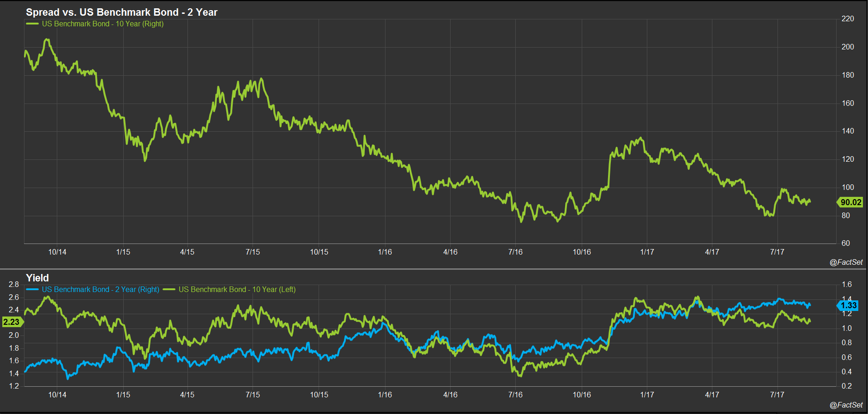Click the 1/17 date label under the Spread chart

click(x=647, y=252)
